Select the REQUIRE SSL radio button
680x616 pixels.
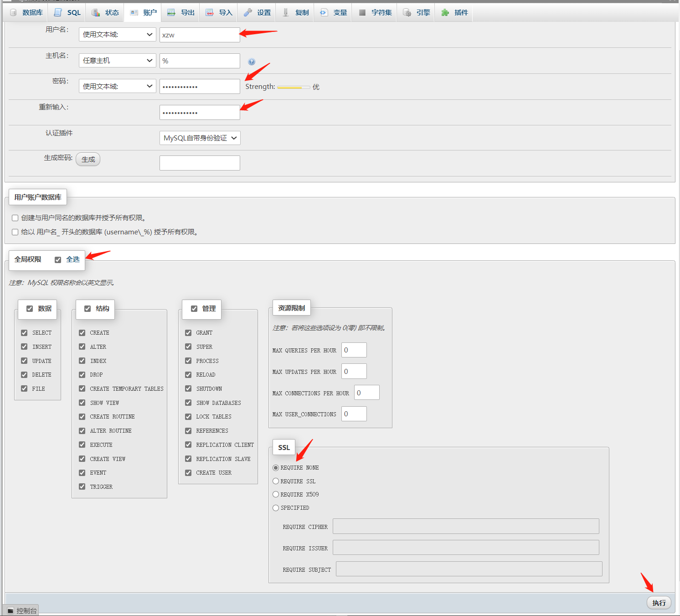click(276, 481)
